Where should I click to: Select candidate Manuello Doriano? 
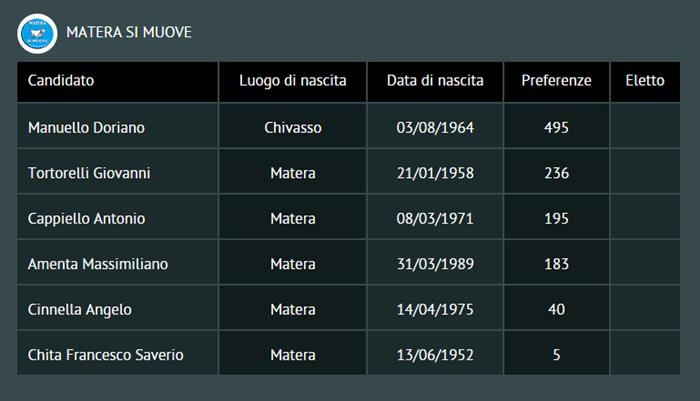[x=87, y=128]
